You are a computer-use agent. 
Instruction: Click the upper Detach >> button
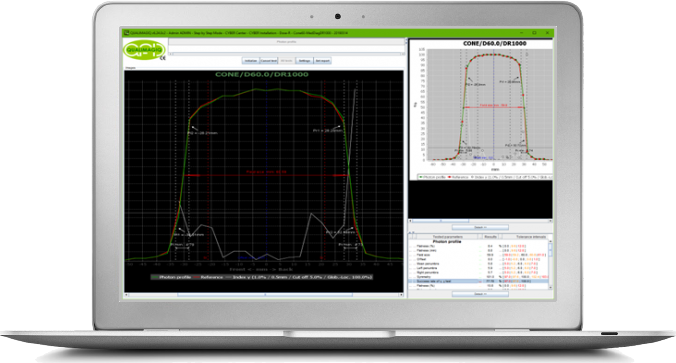[x=480, y=227]
